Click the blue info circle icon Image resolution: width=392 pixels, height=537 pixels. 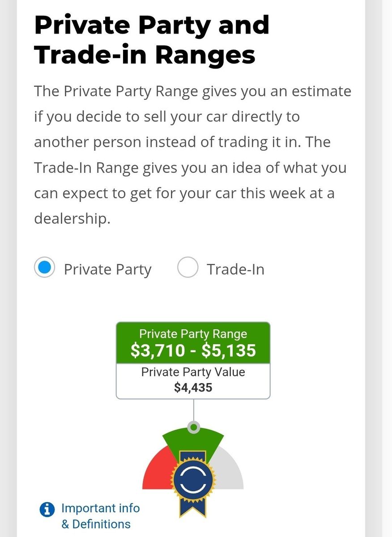(47, 509)
